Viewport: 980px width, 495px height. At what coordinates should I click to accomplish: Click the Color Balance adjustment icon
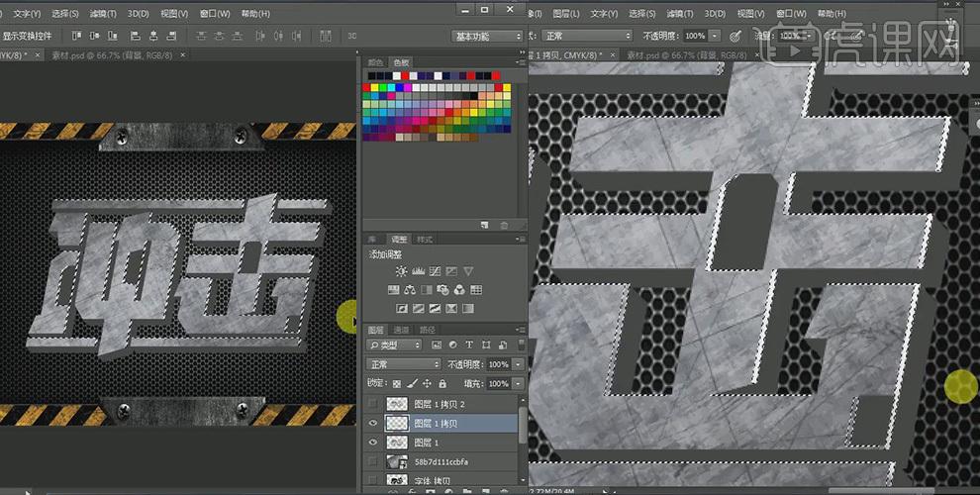(x=410, y=290)
